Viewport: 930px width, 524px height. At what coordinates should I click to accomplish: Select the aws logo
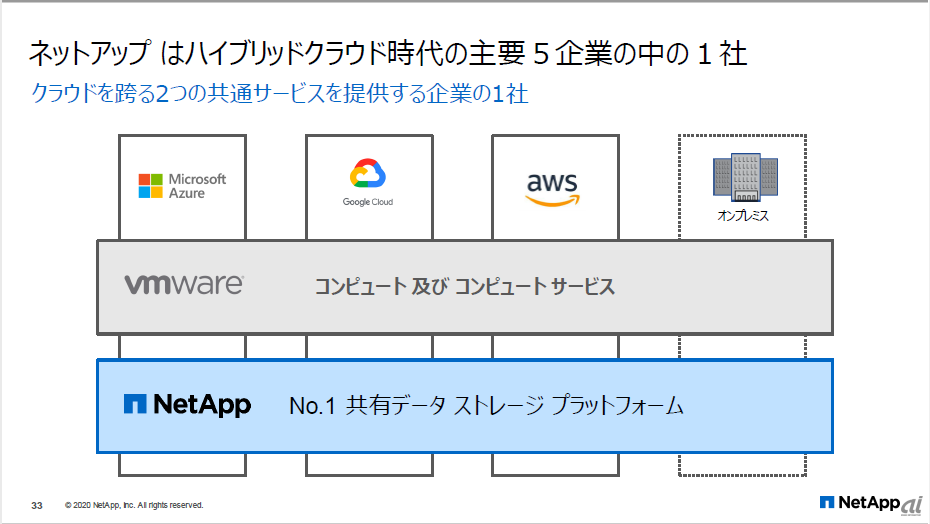coord(553,187)
